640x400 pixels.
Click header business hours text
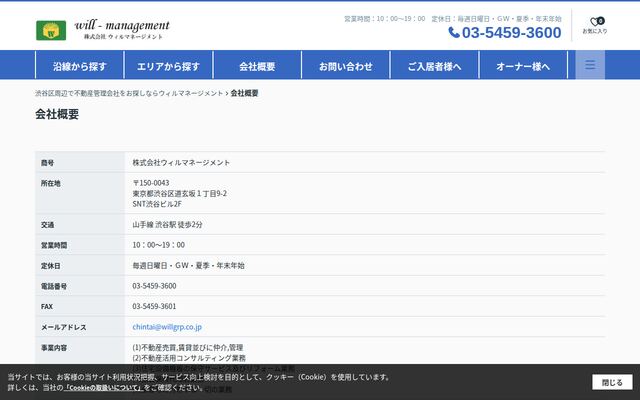coord(384,19)
